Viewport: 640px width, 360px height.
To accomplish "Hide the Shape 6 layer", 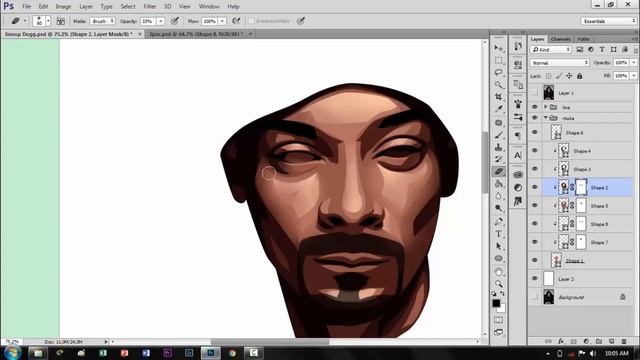I will 535,132.
